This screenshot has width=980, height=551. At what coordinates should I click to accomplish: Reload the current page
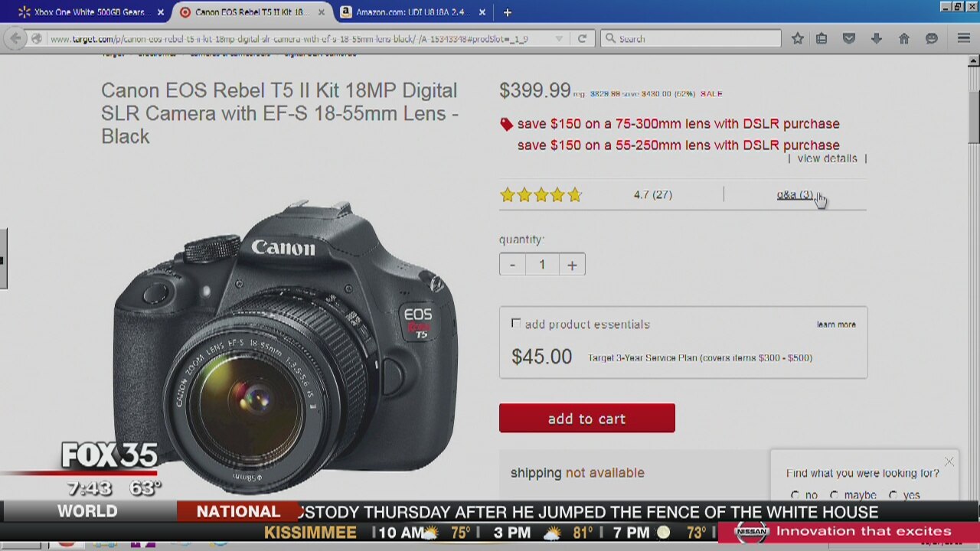click(582, 38)
